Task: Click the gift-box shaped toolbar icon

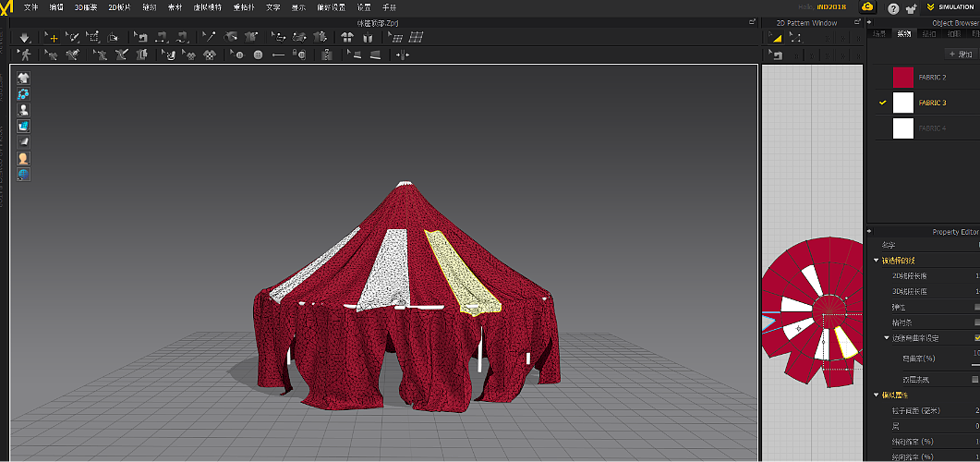Action: [368, 38]
